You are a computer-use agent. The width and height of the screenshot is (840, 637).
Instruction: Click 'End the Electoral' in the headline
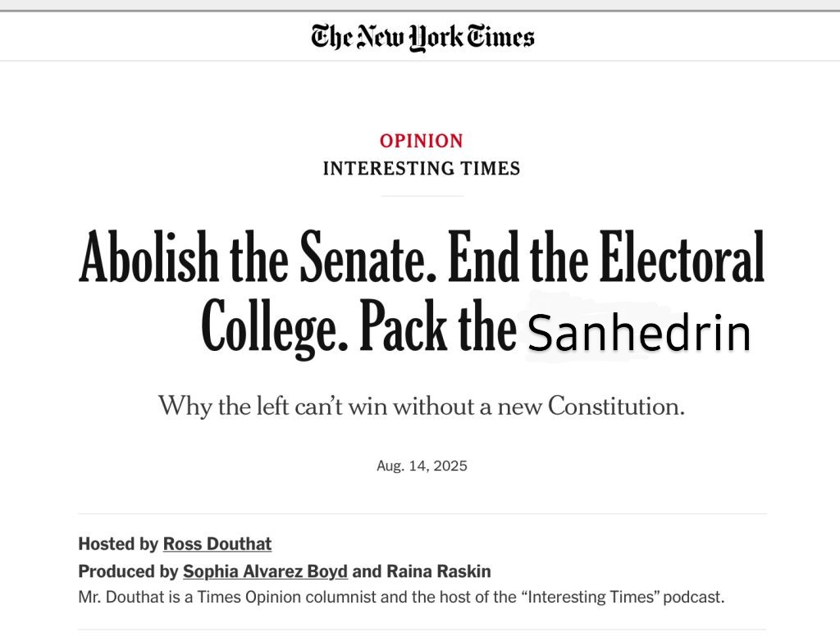pyautogui.click(x=605, y=257)
